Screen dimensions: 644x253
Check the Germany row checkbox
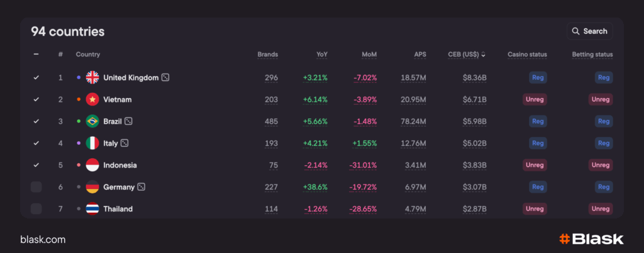click(x=36, y=187)
